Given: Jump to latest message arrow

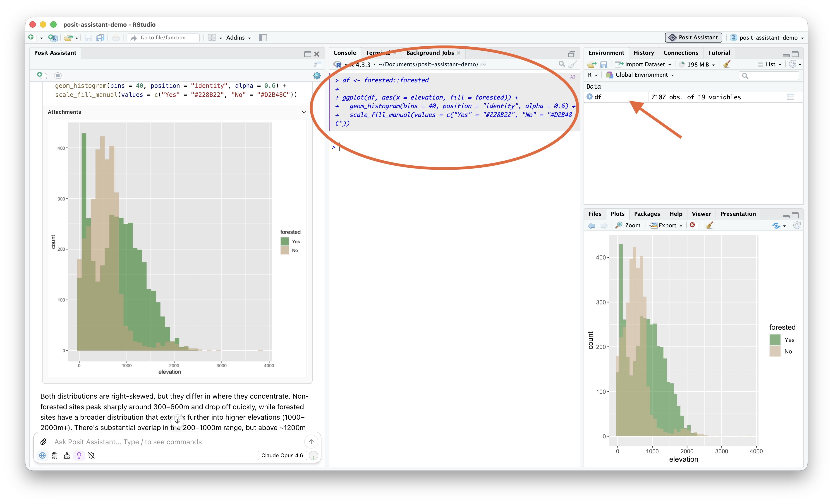Looking at the screenshot, I should pyautogui.click(x=177, y=421).
